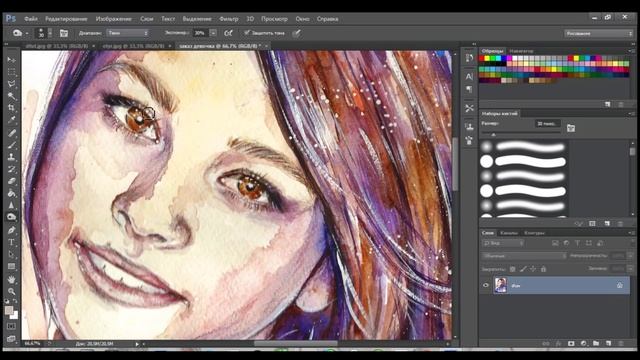Switch to the Paths tab
The image size is (640, 360).
[534, 233]
